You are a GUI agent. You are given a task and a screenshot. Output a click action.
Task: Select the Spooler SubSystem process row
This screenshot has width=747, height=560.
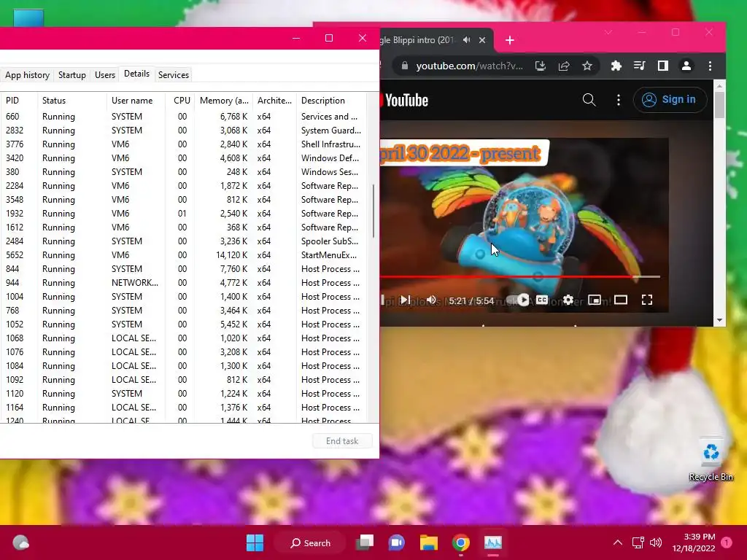[183, 241]
